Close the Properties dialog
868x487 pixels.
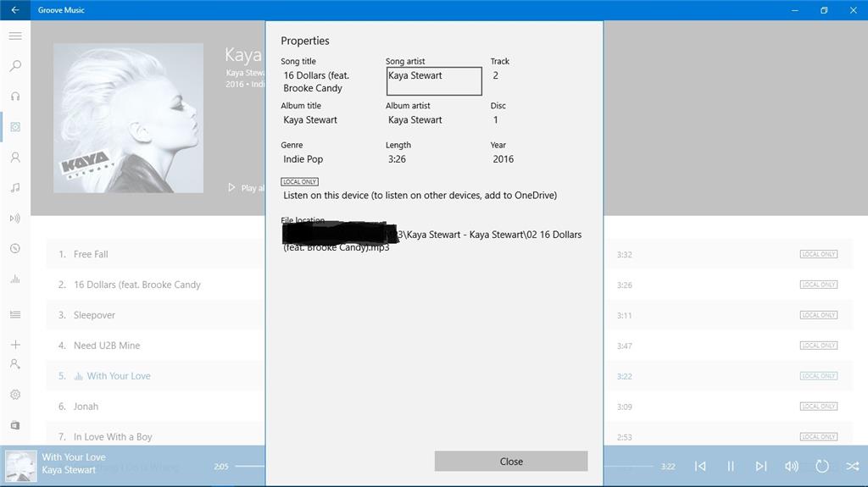(511, 461)
